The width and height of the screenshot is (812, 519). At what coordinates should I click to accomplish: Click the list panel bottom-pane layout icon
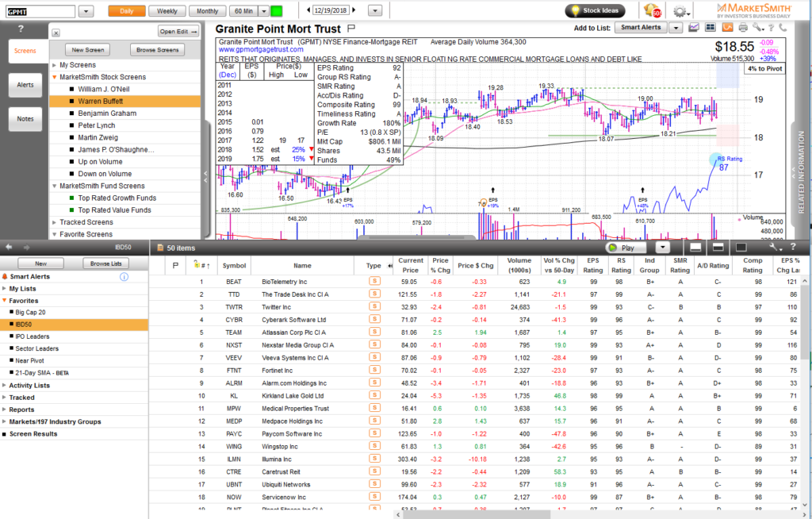(x=695, y=248)
